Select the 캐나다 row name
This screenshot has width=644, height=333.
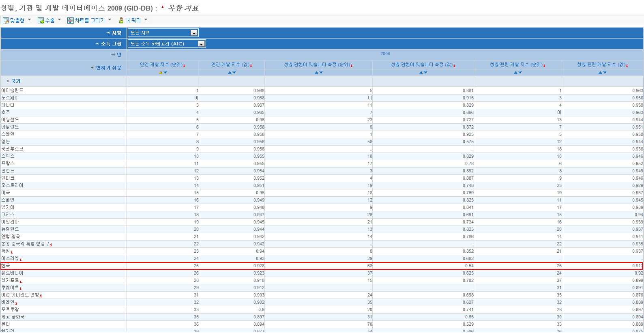point(8,105)
